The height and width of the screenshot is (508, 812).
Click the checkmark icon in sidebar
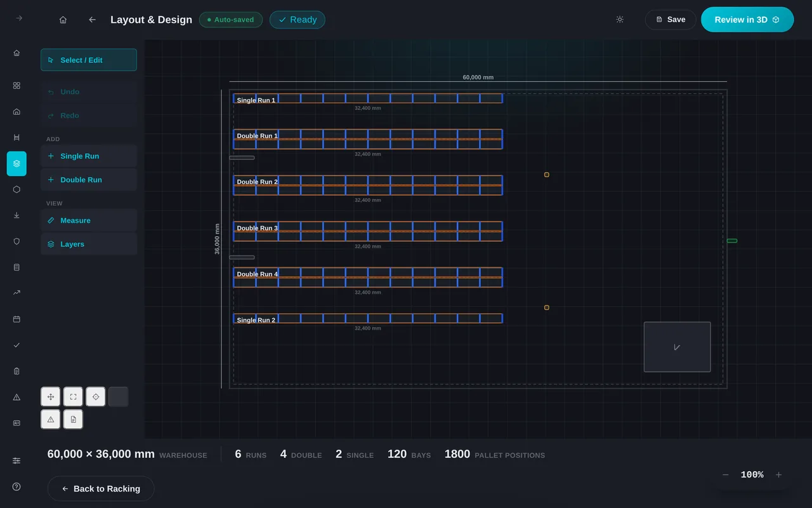coord(16,345)
